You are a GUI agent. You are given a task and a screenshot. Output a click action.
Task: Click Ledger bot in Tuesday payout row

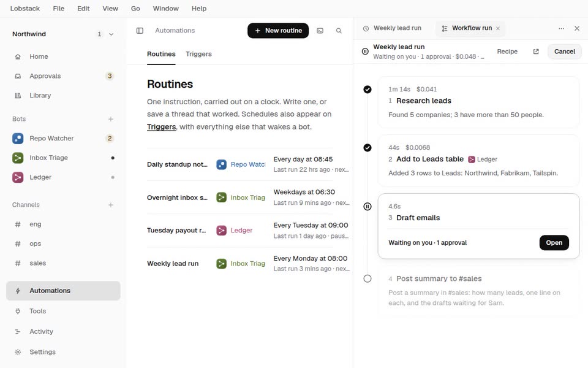click(235, 231)
